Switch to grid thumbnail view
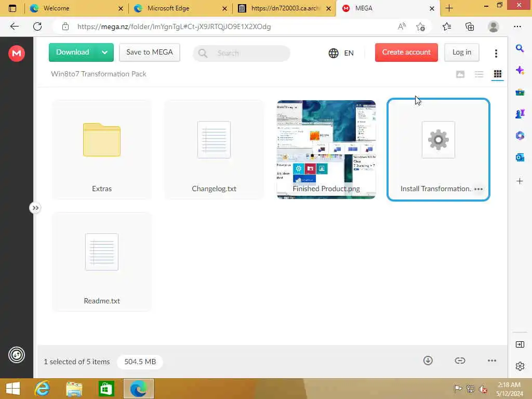 tap(497, 74)
